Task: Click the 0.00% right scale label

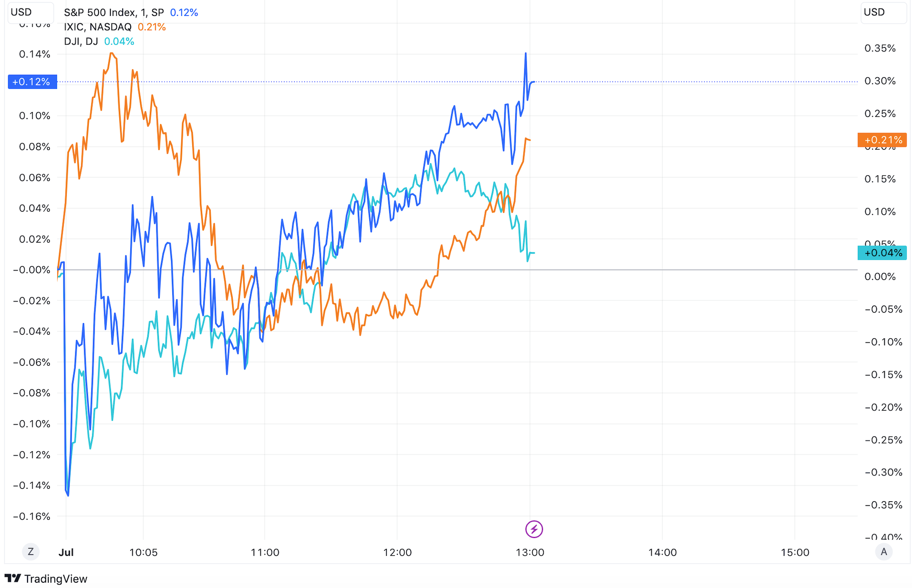Action: click(x=880, y=277)
